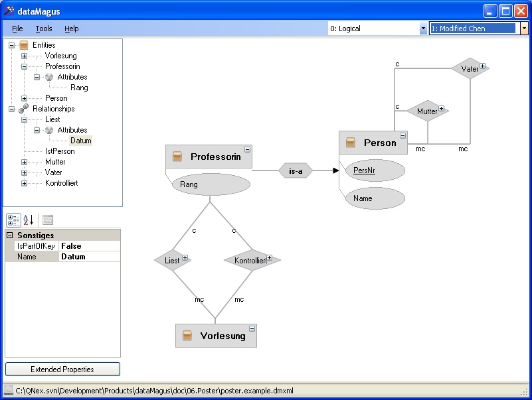Close the dataMagus window
The width and height of the screenshot is (532, 400).
(x=521, y=11)
